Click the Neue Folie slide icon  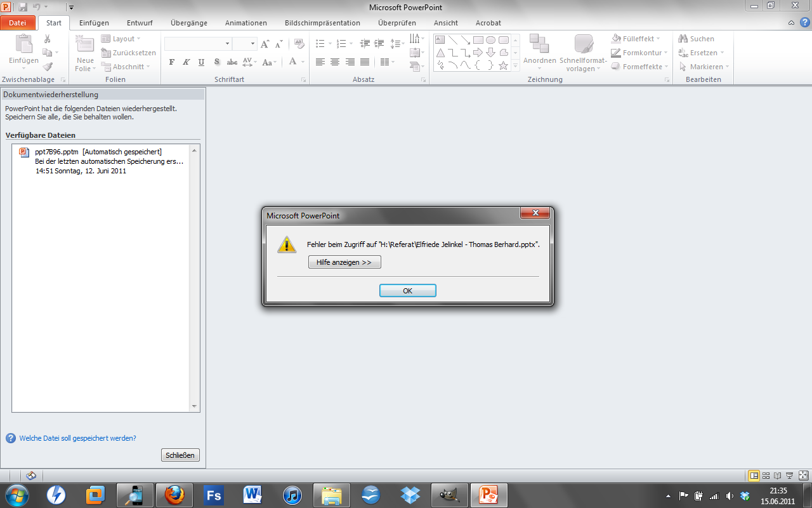point(84,44)
